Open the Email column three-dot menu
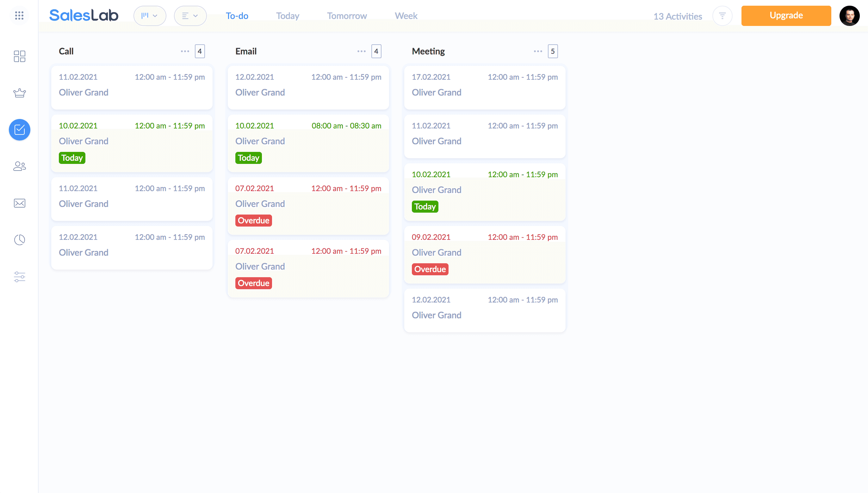 [361, 52]
